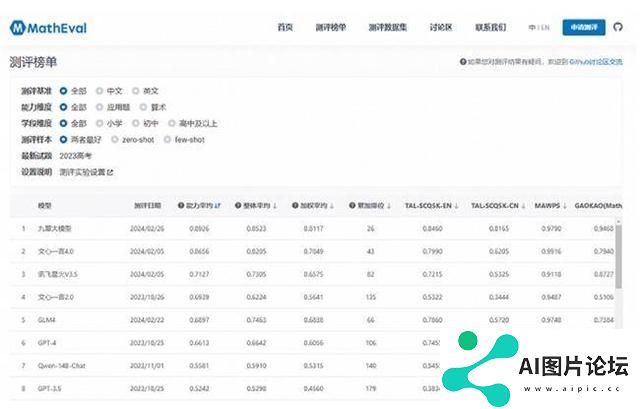Click the GAOKAO(Math) column header
The width and height of the screenshot is (640, 409).
[598, 205]
